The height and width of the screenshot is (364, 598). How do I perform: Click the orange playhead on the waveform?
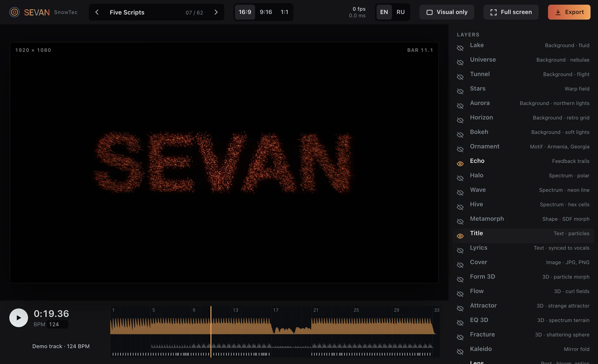coord(211,332)
